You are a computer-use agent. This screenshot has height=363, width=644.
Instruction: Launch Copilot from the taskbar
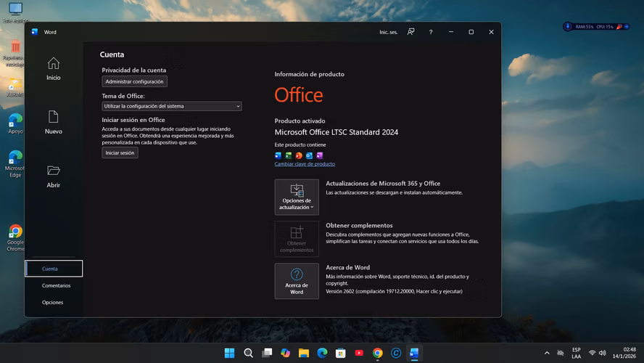click(286, 353)
